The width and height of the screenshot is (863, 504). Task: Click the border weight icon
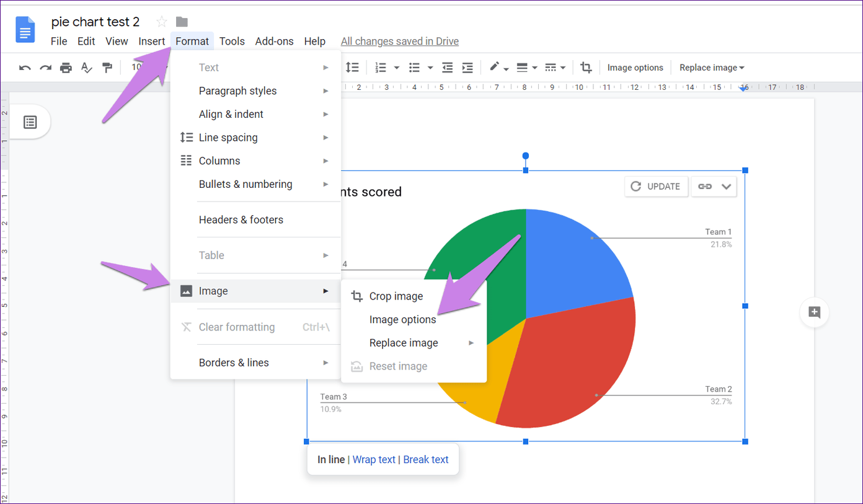[522, 68]
